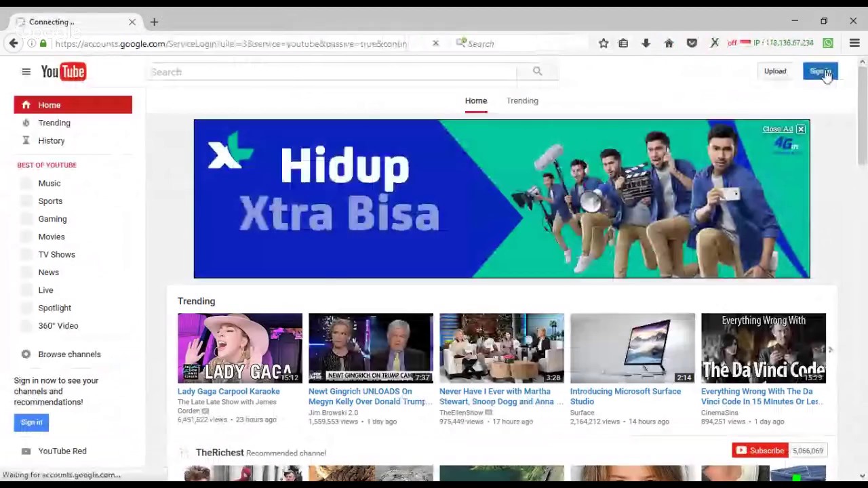Viewport: 868px width, 488px height.
Task: Show site information icon in address bar
Action: [31, 43]
